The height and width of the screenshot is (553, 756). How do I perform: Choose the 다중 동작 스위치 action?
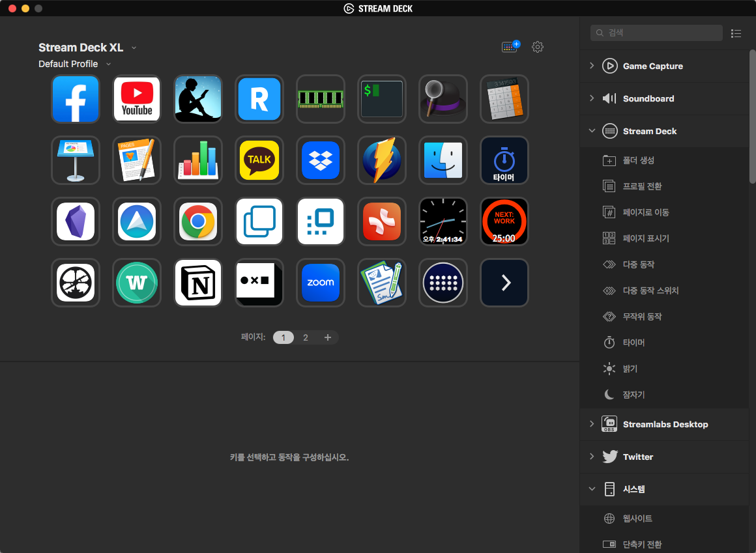tap(665, 291)
